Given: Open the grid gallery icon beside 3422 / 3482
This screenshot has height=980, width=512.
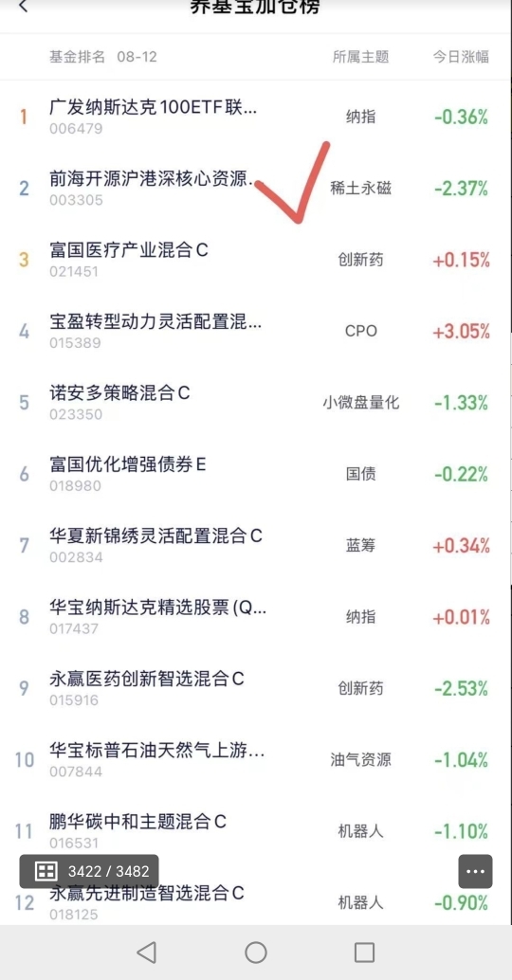Looking at the screenshot, I should (x=46, y=871).
